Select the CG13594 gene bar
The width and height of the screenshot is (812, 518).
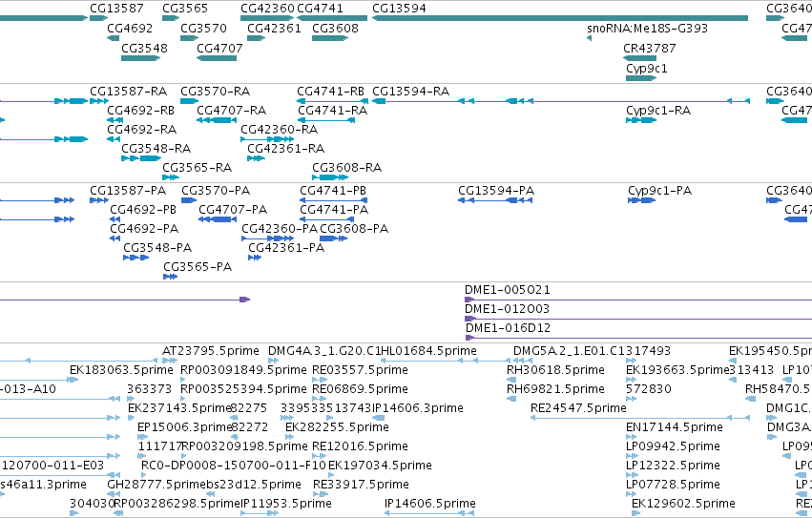point(560,18)
